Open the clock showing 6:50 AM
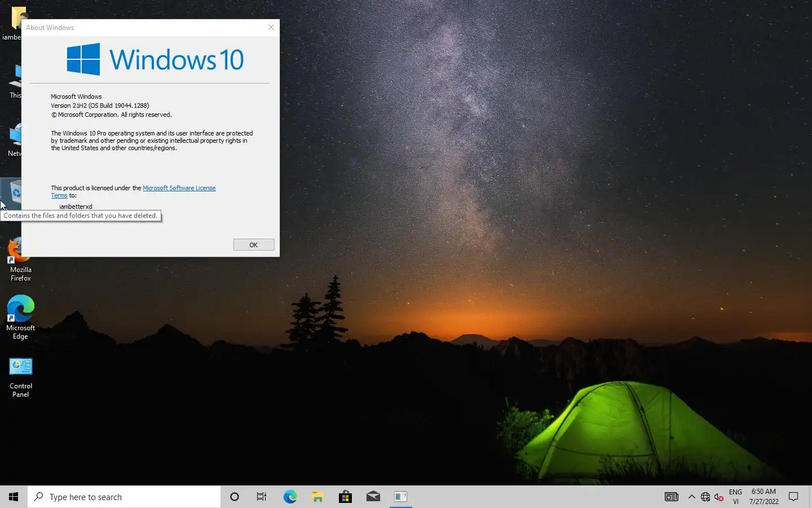This screenshot has width=812, height=508. pyautogui.click(x=764, y=497)
